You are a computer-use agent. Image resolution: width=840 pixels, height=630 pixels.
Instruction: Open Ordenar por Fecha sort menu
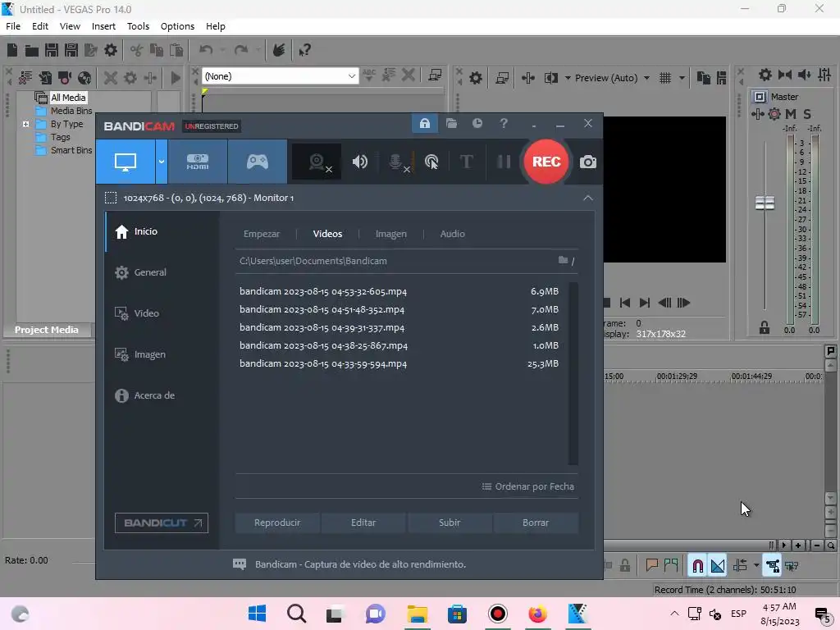(527, 486)
